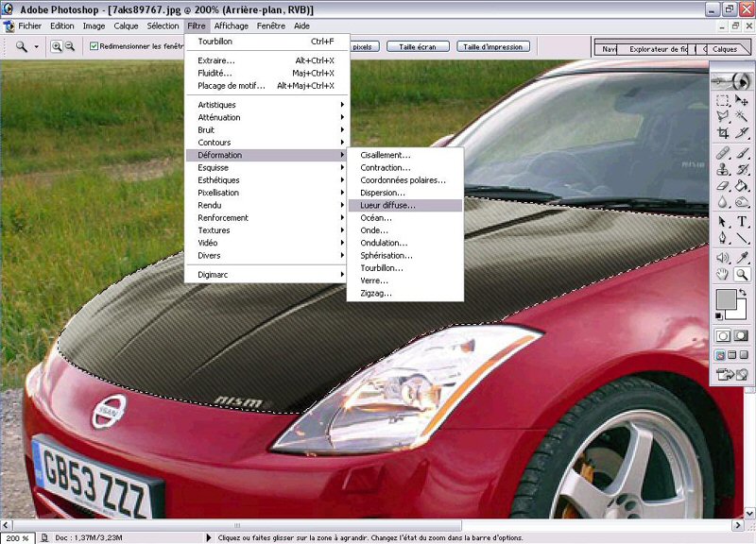756x544 pixels.
Task: Select the Crop tool
Action: pos(722,132)
